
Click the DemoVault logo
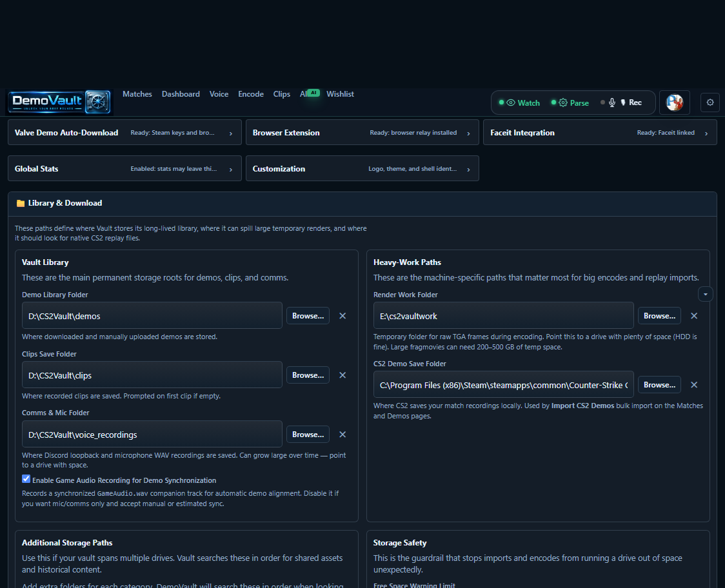pyautogui.click(x=59, y=102)
